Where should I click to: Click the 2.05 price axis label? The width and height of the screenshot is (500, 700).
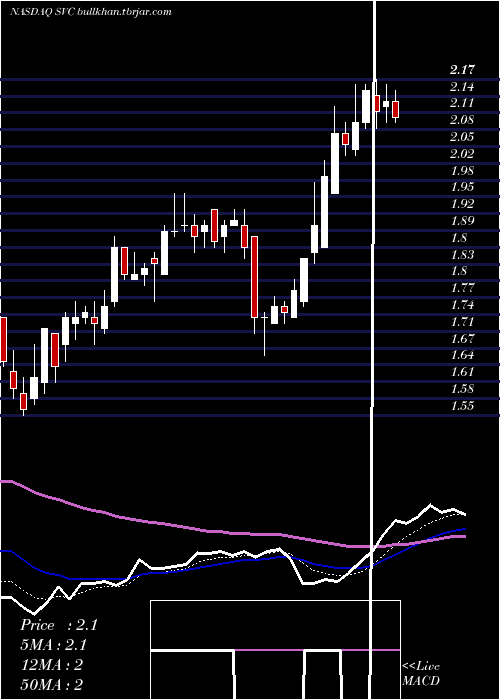point(462,137)
